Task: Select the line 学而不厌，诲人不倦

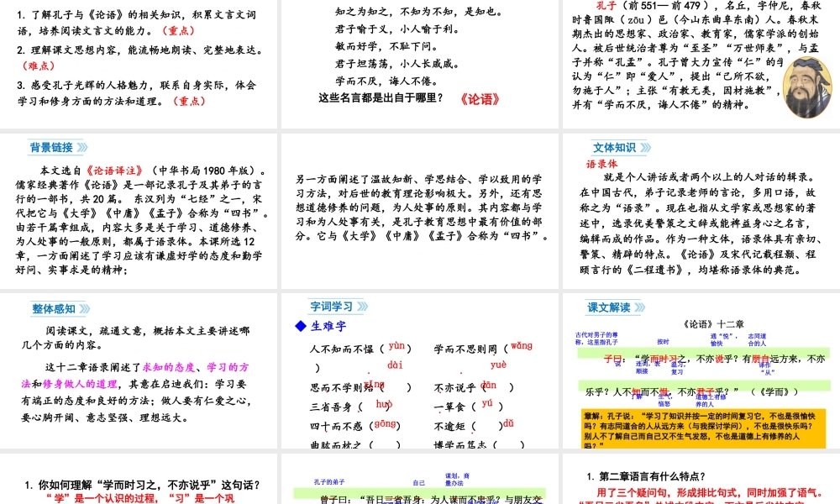Action: pos(386,81)
